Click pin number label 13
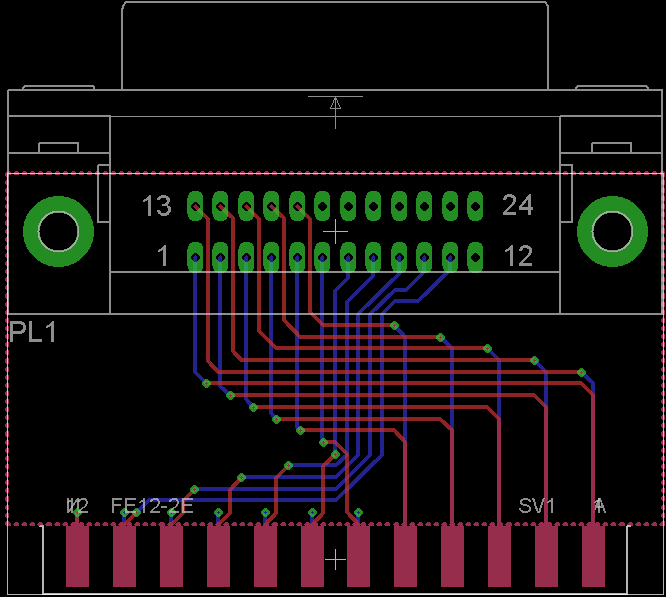The height and width of the screenshot is (597, 666). click(156, 206)
